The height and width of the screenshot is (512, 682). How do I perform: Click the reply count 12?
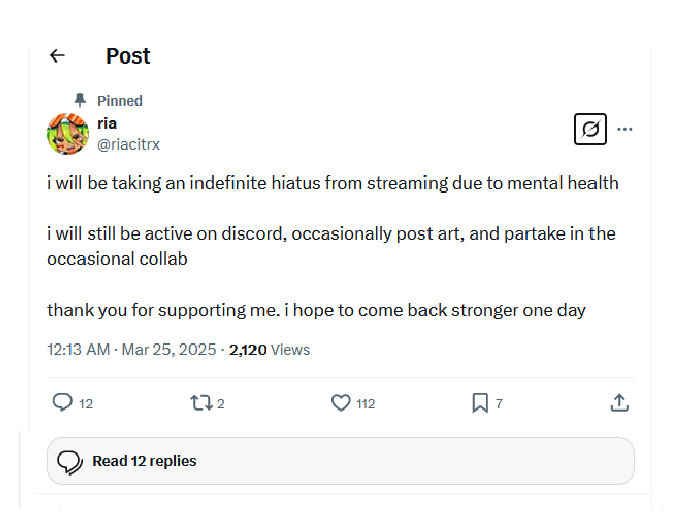(x=86, y=403)
